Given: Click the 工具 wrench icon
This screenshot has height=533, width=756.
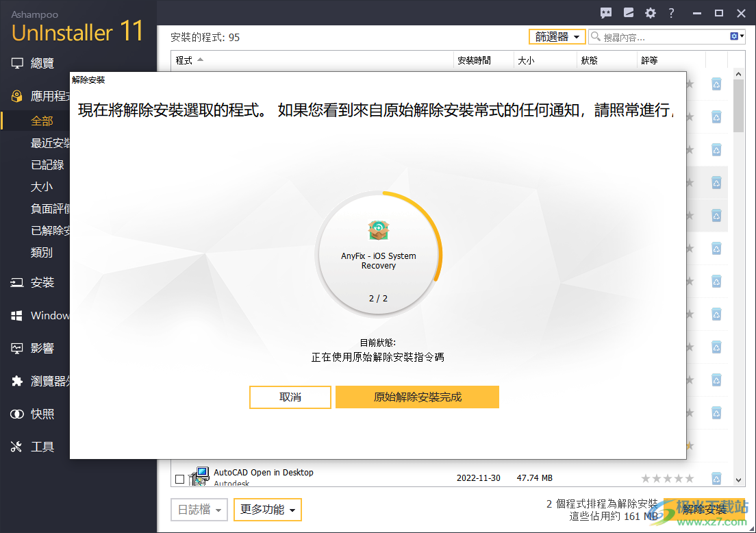Looking at the screenshot, I should pyautogui.click(x=17, y=447).
